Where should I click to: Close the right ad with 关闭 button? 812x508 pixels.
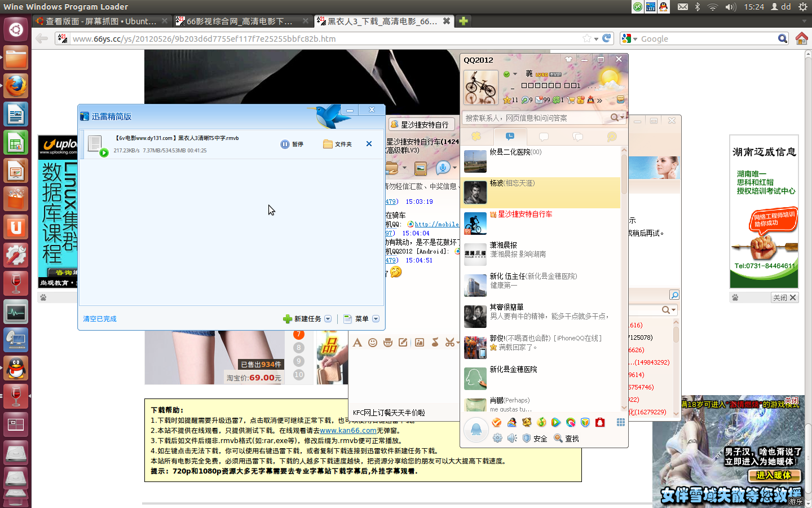(784, 297)
